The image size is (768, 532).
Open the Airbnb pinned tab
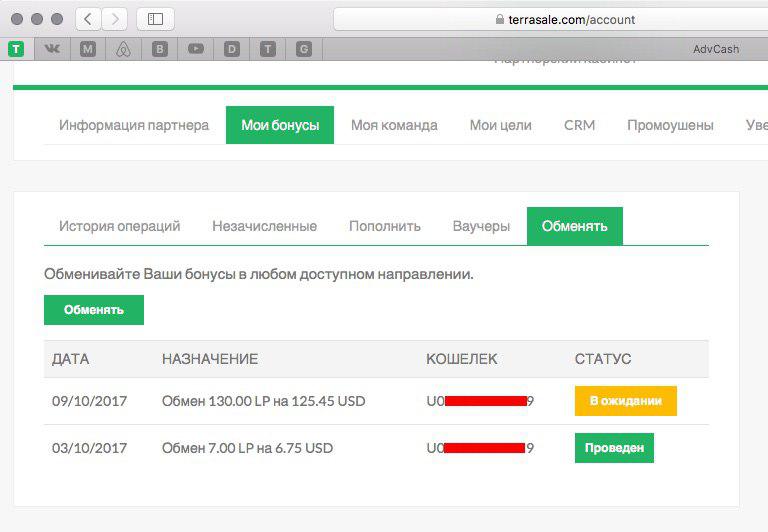(x=124, y=49)
